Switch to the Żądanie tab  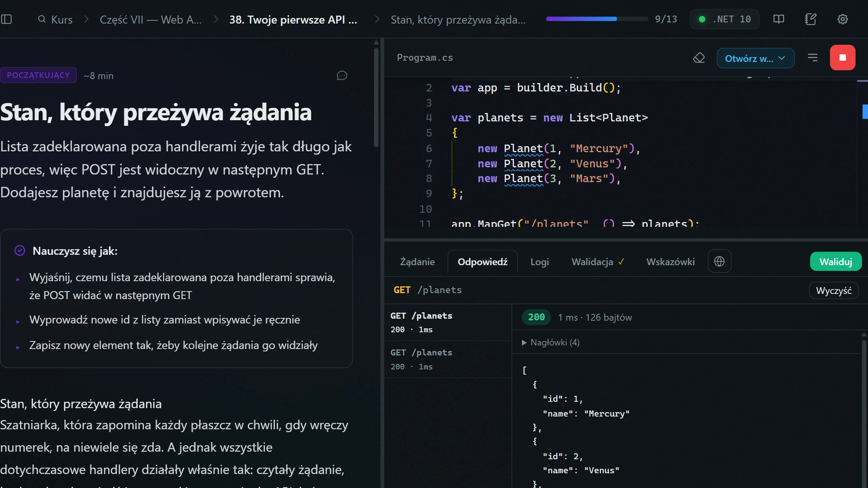coord(417,262)
